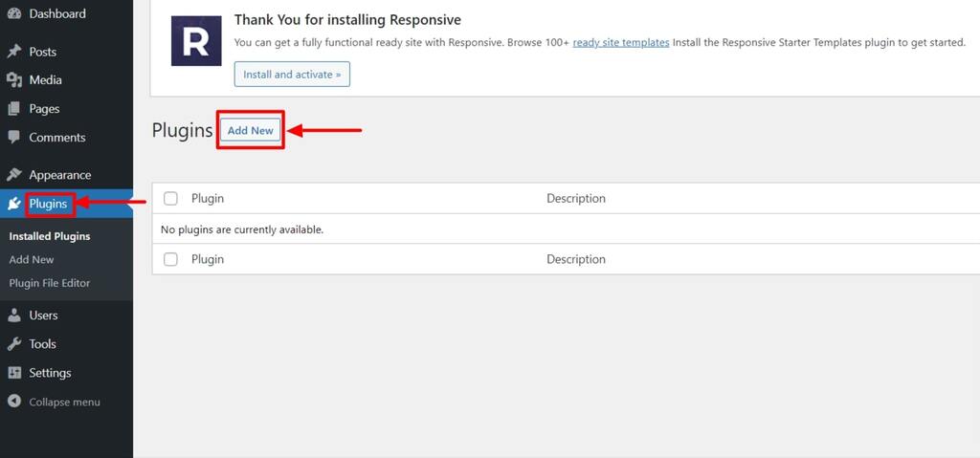Click the Description column label in footer
The height and width of the screenshot is (458, 980).
point(576,259)
